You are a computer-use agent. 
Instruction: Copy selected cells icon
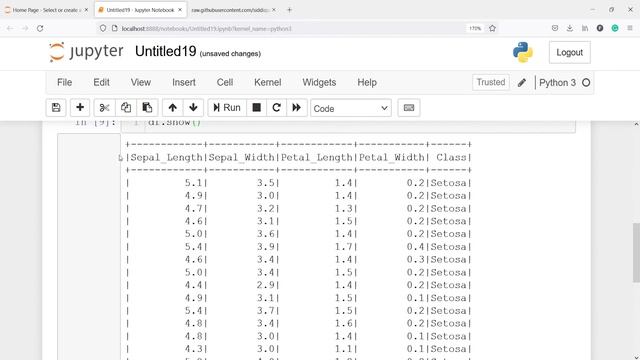tap(126, 108)
